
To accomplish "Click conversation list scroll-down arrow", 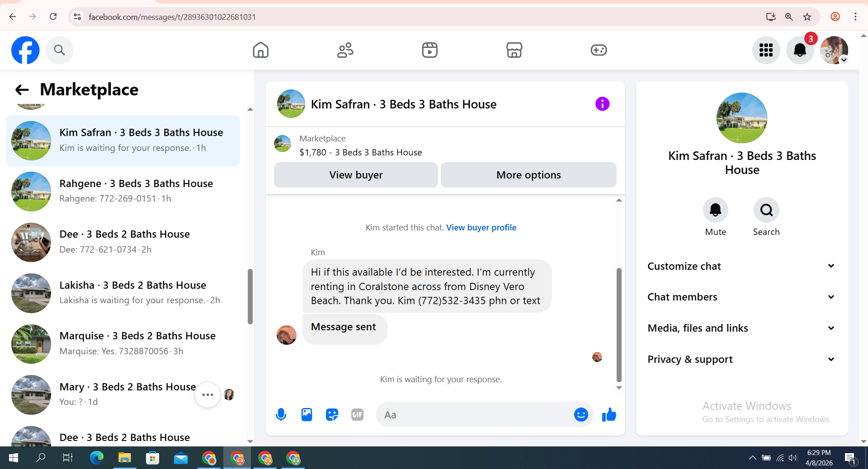I will coord(250,441).
